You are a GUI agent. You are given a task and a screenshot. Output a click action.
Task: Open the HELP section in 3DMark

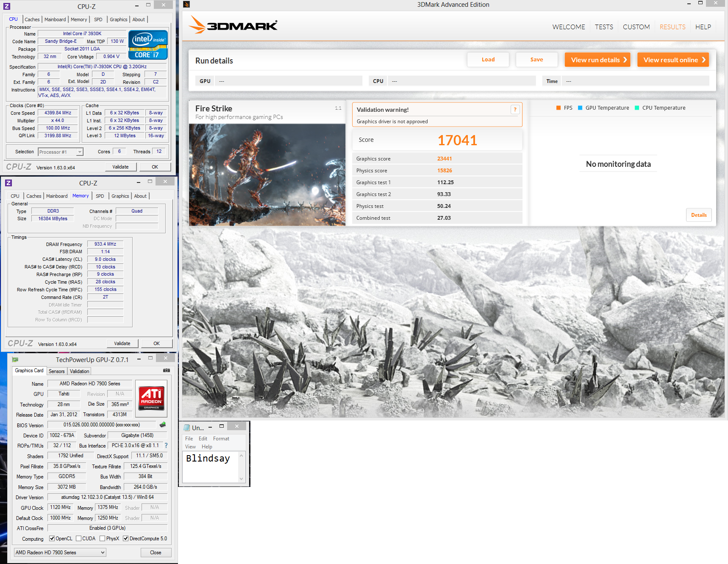coord(703,27)
